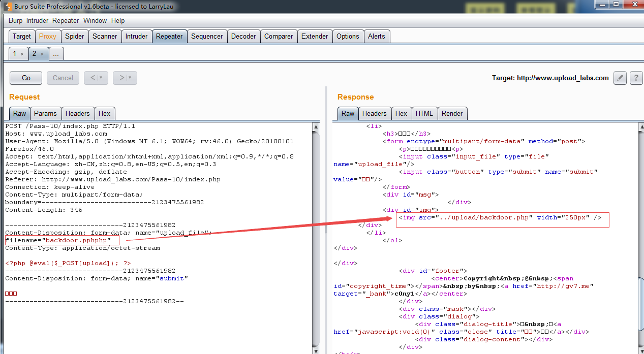Click the Target: http://www.upload_labs.com label
The image size is (644, 354).
point(550,78)
